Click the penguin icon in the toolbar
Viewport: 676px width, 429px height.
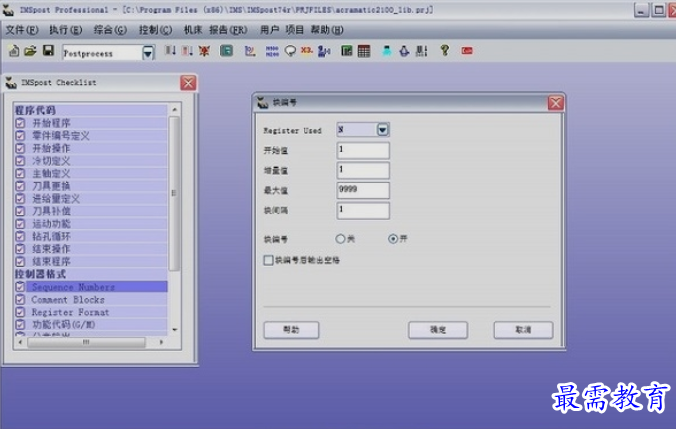click(x=405, y=51)
